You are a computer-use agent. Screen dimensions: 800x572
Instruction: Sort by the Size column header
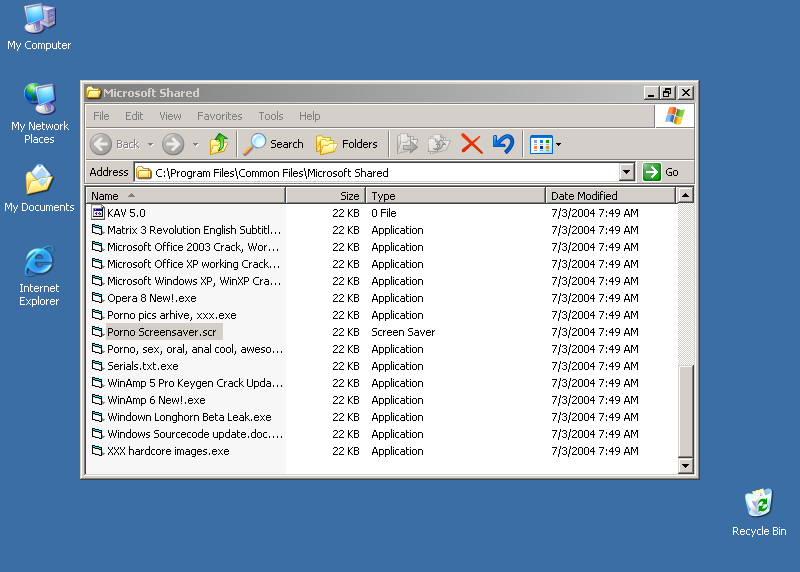pyautogui.click(x=326, y=195)
